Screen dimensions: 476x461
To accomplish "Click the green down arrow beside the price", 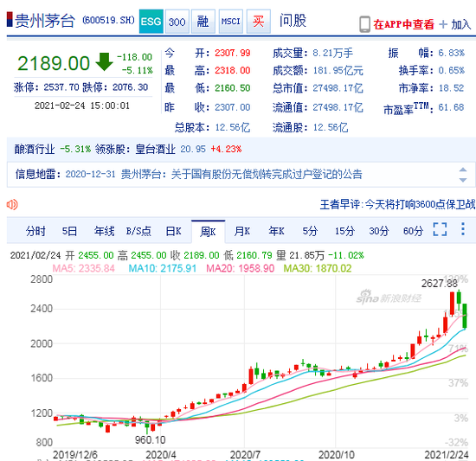I will click(104, 62).
